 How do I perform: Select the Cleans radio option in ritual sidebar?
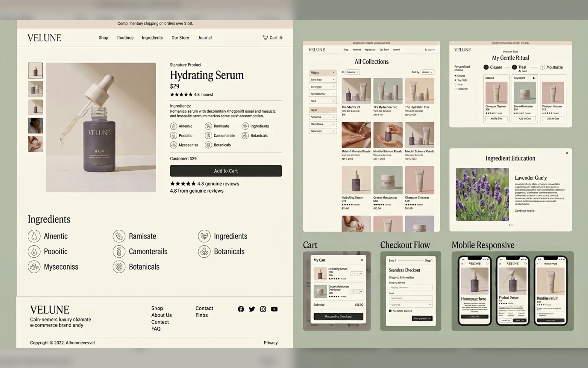click(x=456, y=76)
